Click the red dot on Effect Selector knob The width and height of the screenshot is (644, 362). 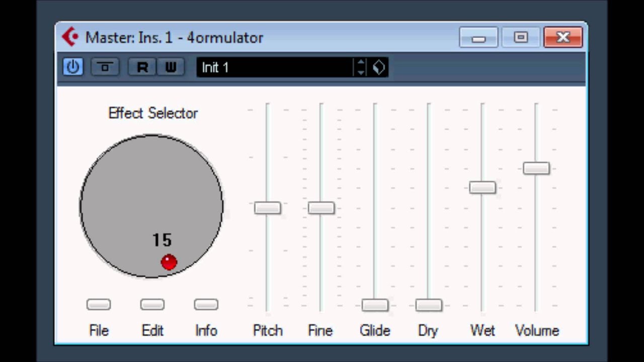coord(169,262)
